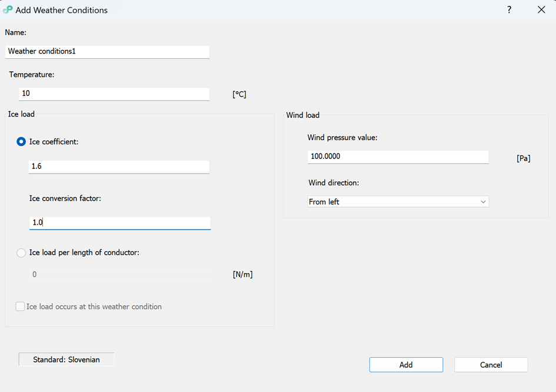The image size is (556, 392).
Task: Click the app icon in the title bar
Action: 8,10
